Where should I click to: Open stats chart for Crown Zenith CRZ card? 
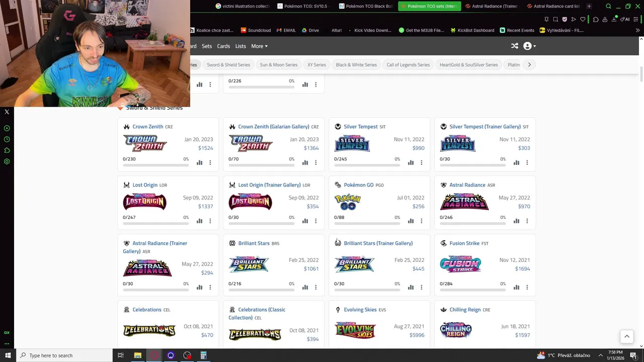(x=199, y=162)
